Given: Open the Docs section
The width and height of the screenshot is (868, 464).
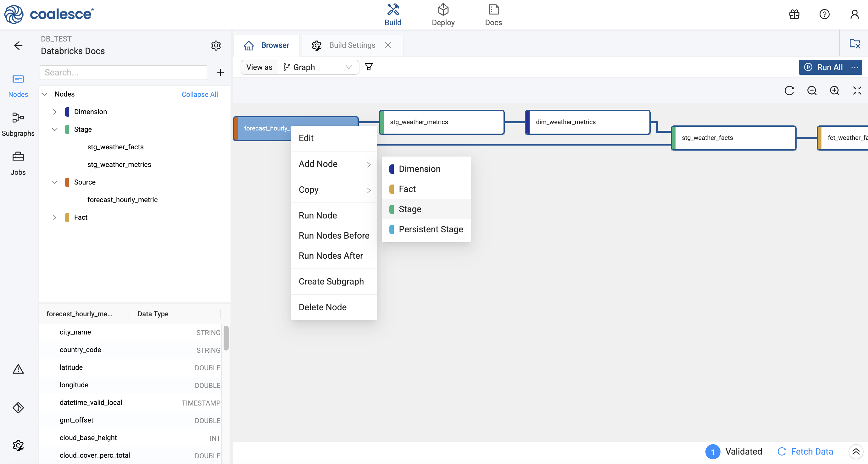Looking at the screenshot, I should 493,15.
